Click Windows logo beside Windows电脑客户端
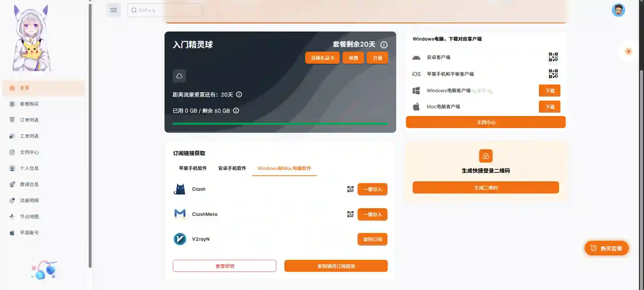The width and height of the screenshot is (644, 290). click(x=416, y=91)
